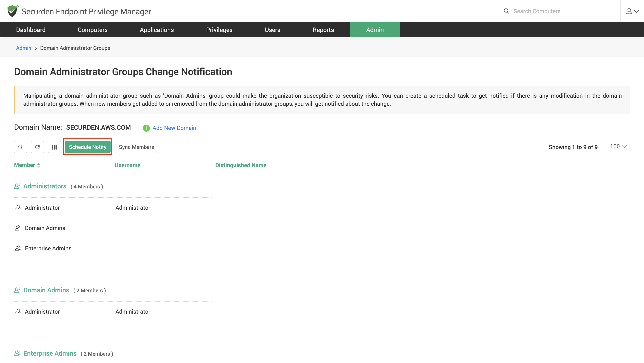Click the Domain Admins group header icon
Screen dimensions: 644x363
(x=17, y=290)
